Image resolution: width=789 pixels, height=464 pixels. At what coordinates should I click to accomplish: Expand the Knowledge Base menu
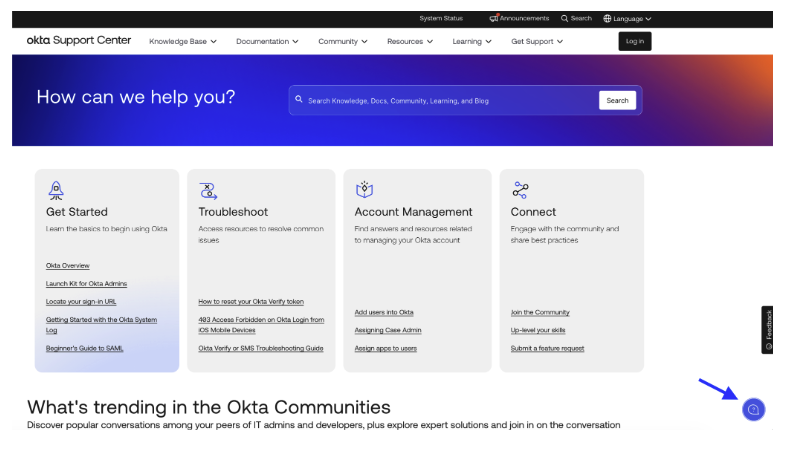click(183, 42)
